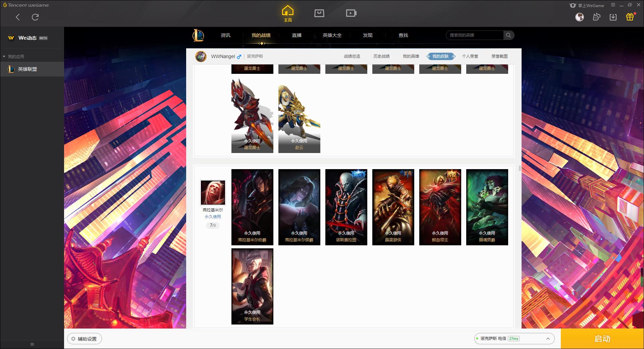The image size is (644, 349).
Task: Open the 诺斯费拉图 skin card
Action: 346,207
